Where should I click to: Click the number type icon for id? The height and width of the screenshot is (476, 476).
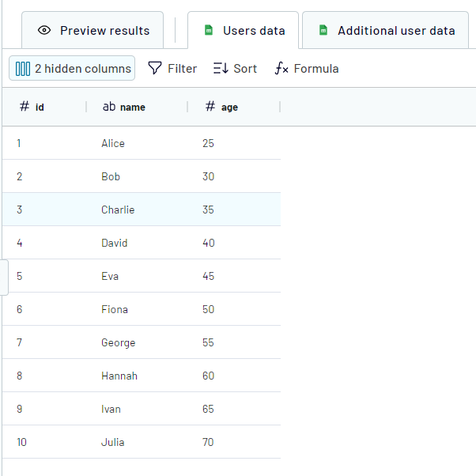[x=25, y=107]
